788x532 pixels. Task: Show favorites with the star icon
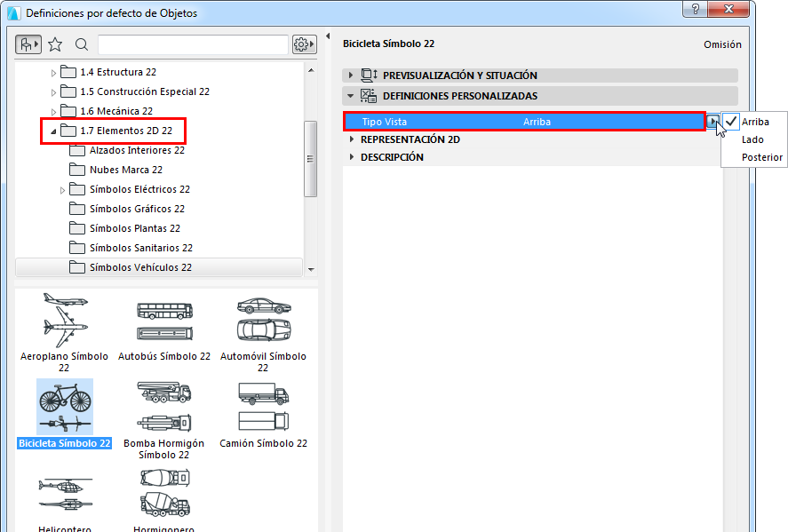coord(55,44)
